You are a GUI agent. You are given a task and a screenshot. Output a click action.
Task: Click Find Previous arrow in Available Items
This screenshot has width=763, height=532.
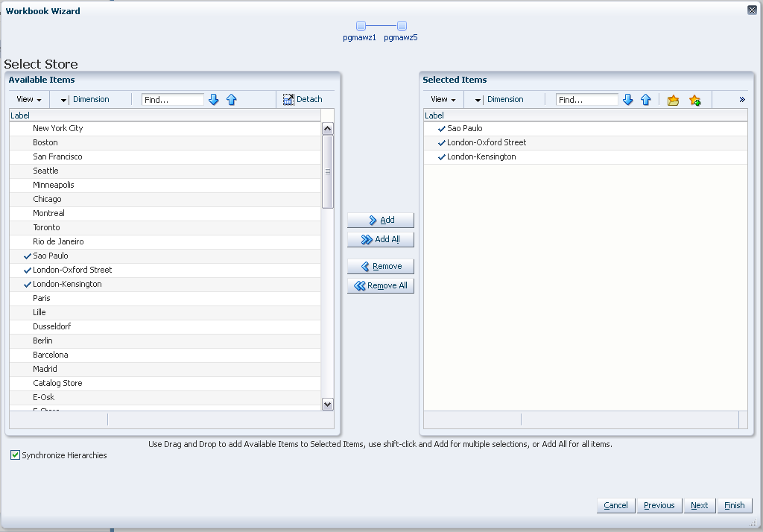pos(232,100)
